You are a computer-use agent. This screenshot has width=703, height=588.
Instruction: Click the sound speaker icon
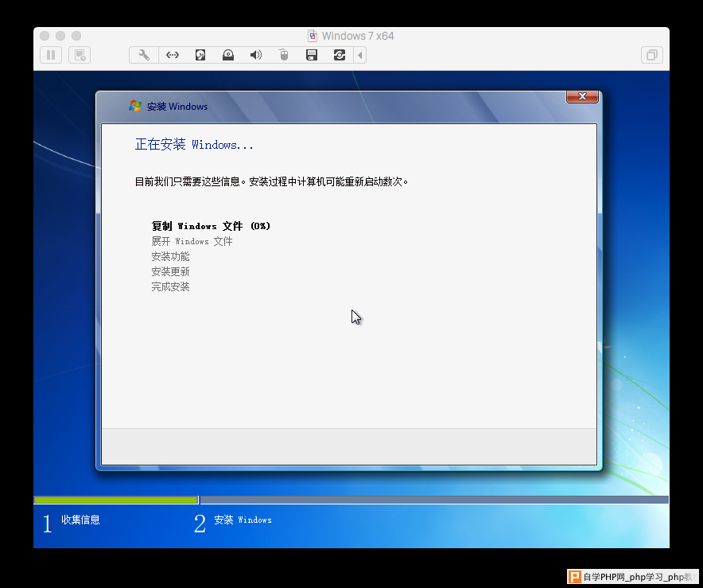click(255, 55)
